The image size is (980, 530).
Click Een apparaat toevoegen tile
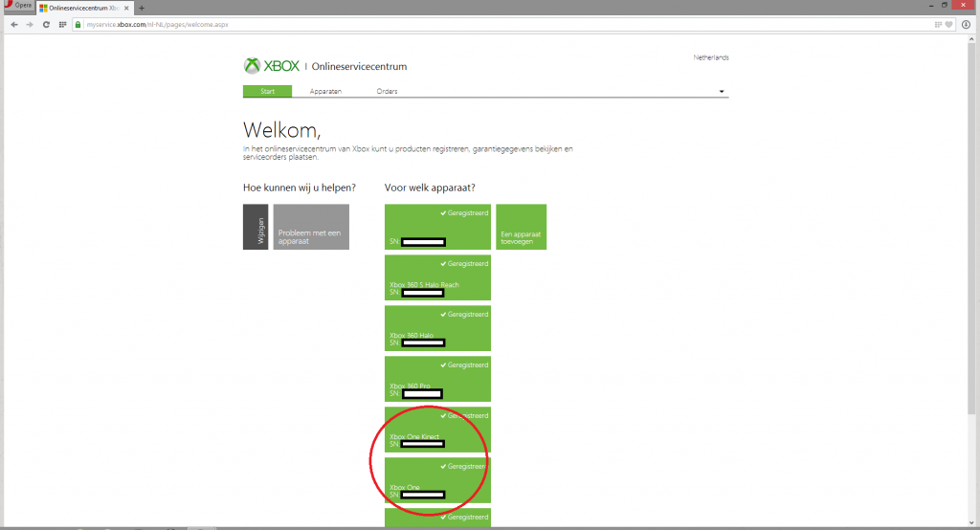522,227
